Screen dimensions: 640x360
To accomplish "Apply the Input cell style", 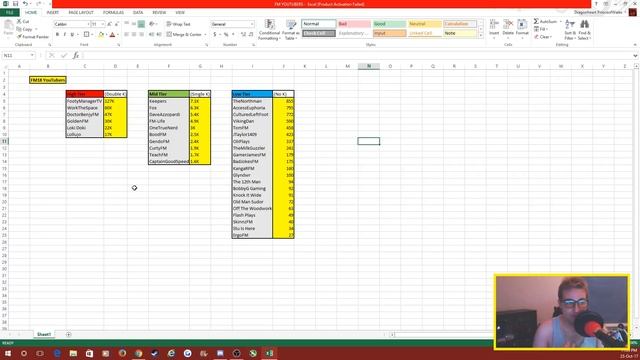I will 389,33.
